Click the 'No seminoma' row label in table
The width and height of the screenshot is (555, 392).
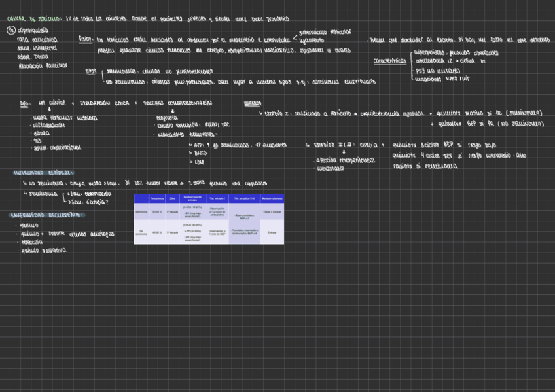pos(141,232)
